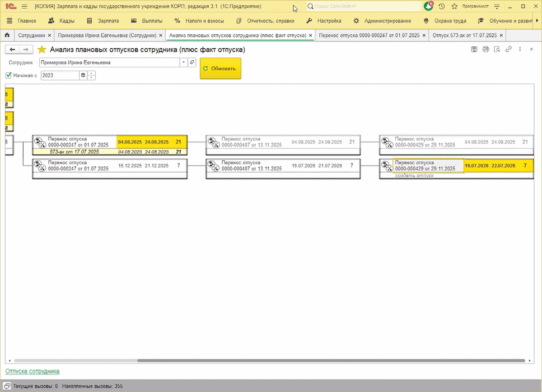Increase the year with the spinner up arrow
This screenshot has width=542, height=392.
tap(92, 74)
